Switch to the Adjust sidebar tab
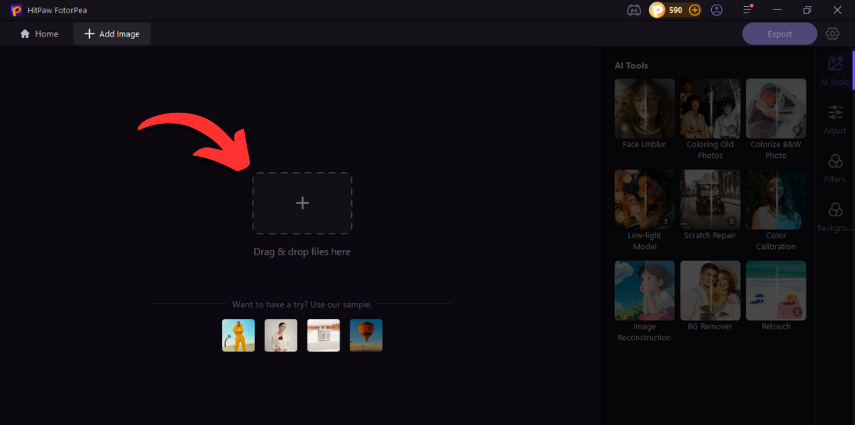This screenshot has width=855, height=425. [x=835, y=119]
